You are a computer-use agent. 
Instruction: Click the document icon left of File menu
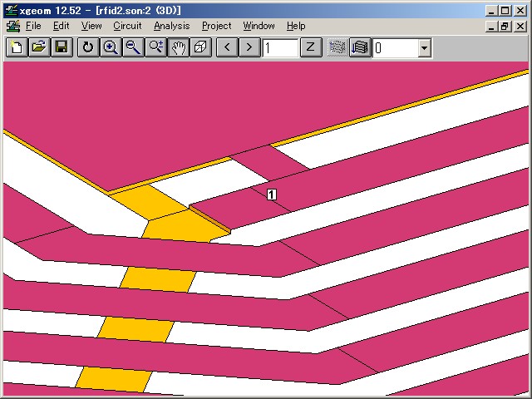pyautogui.click(x=13, y=26)
